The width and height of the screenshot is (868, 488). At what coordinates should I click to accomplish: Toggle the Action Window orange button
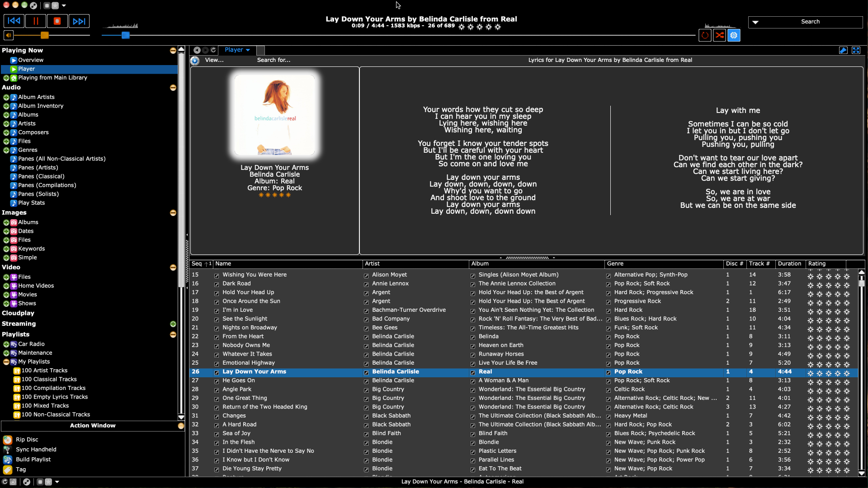pos(181,426)
